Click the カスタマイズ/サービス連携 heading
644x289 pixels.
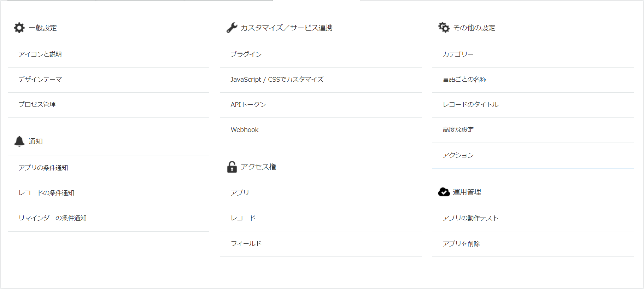click(x=287, y=28)
